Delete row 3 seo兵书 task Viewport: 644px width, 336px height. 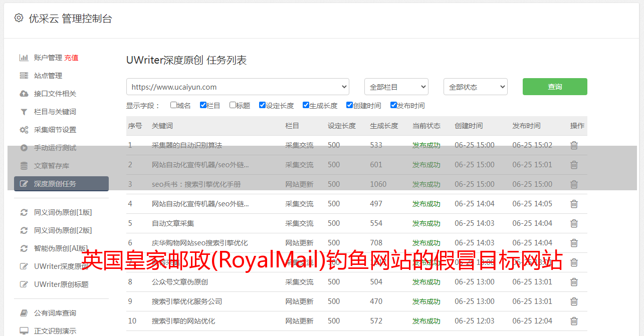574,184
